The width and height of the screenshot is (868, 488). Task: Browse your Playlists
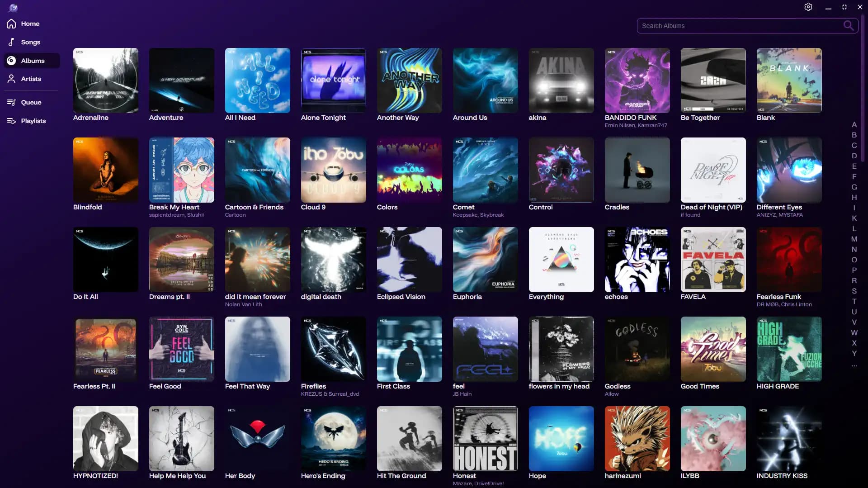33,120
